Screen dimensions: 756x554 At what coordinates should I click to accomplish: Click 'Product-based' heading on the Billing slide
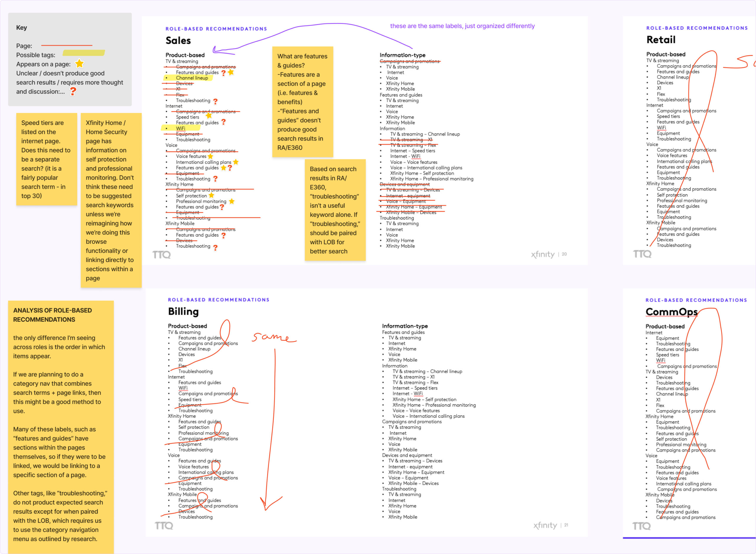coord(187,326)
